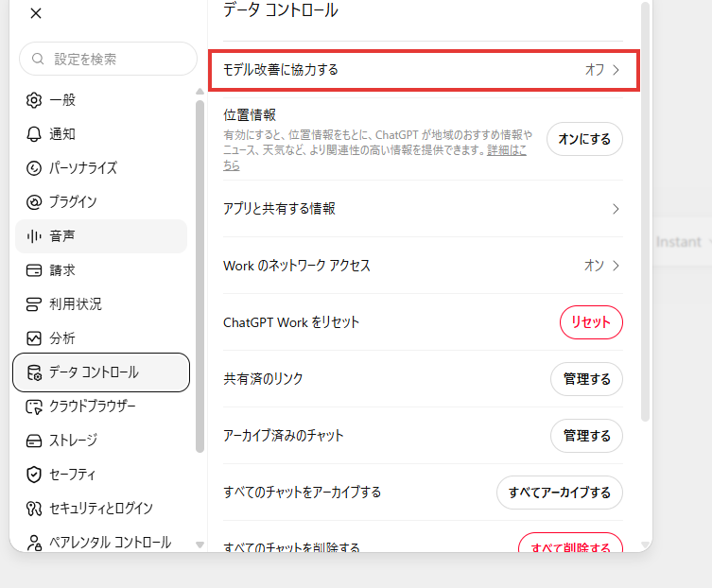Open the ストレージ section
Image resolution: width=712 pixels, height=588 pixels.
point(101,441)
